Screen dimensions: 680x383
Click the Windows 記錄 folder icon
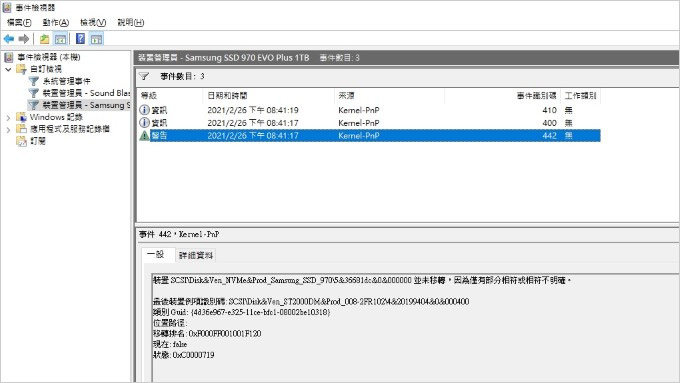click(21, 117)
